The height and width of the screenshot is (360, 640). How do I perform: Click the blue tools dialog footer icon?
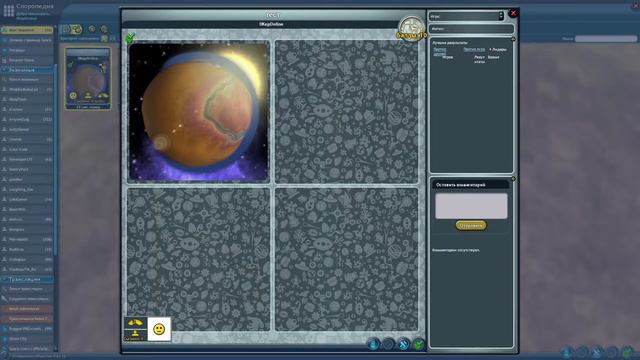403,344
